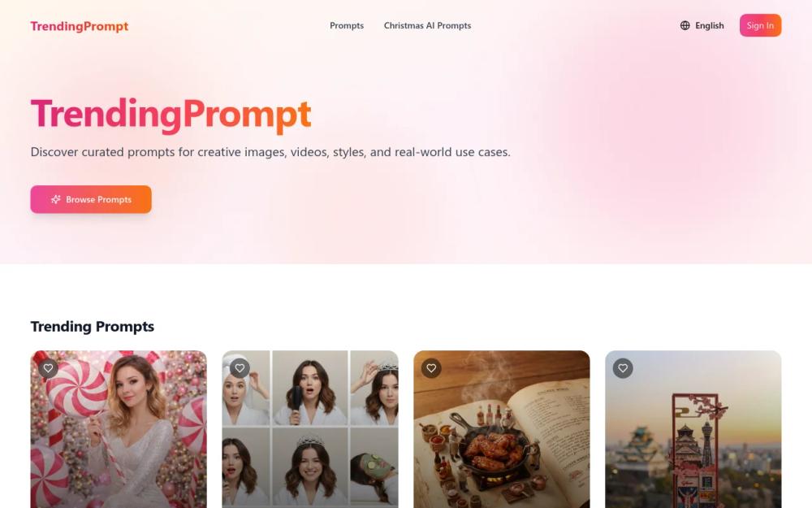Open the Prompts menu item

click(x=347, y=25)
